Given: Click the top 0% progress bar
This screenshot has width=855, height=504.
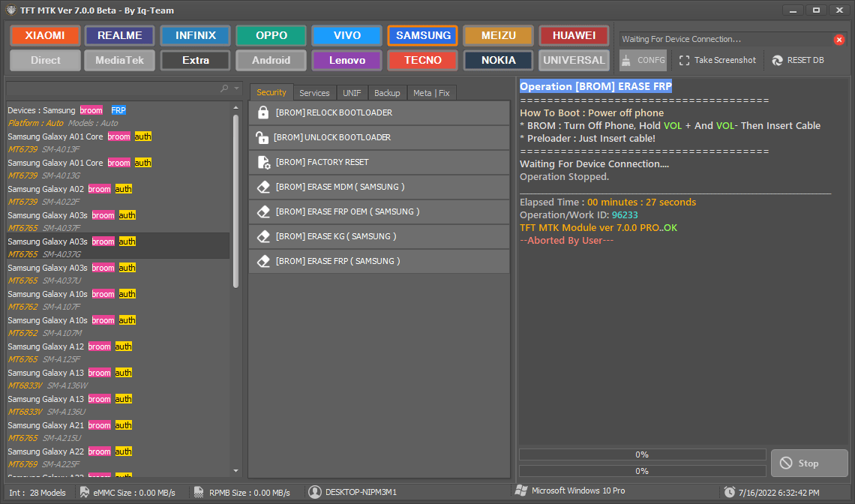Looking at the screenshot, I should tap(641, 454).
